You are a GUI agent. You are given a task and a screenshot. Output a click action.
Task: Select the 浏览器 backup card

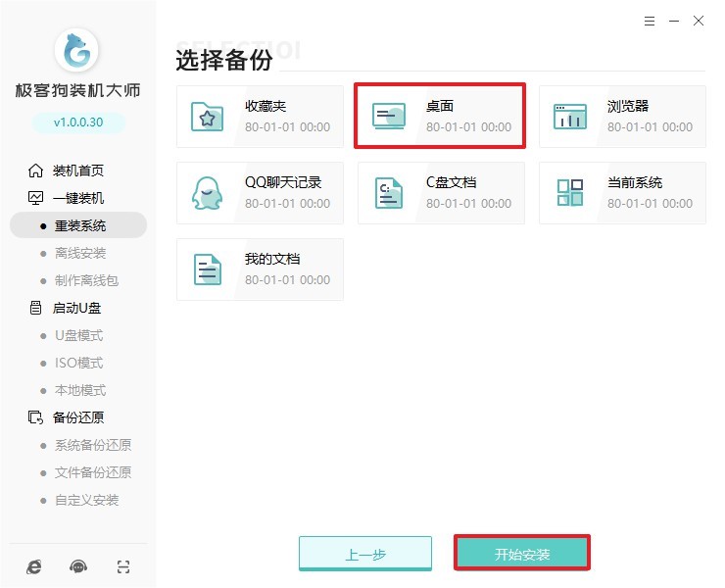click(622, 117)
